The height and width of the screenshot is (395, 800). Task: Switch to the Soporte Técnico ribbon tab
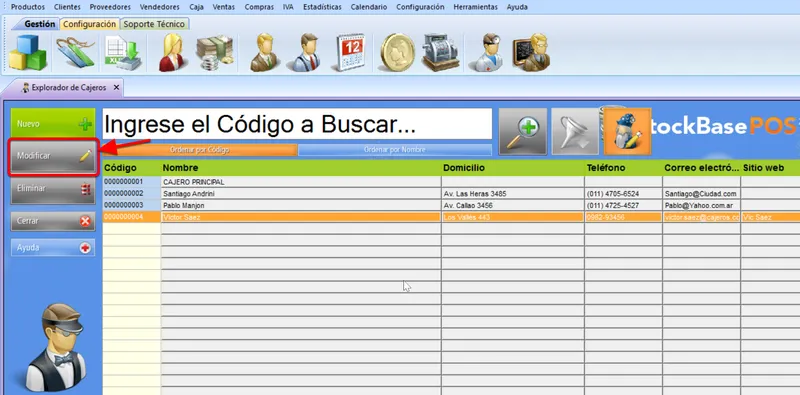[x=154, y=24]
